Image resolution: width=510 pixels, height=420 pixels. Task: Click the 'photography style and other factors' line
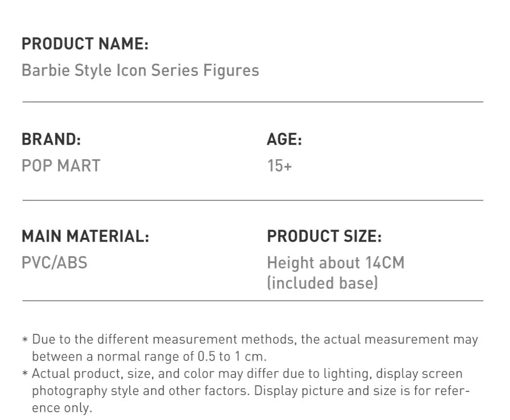(251, 391)
